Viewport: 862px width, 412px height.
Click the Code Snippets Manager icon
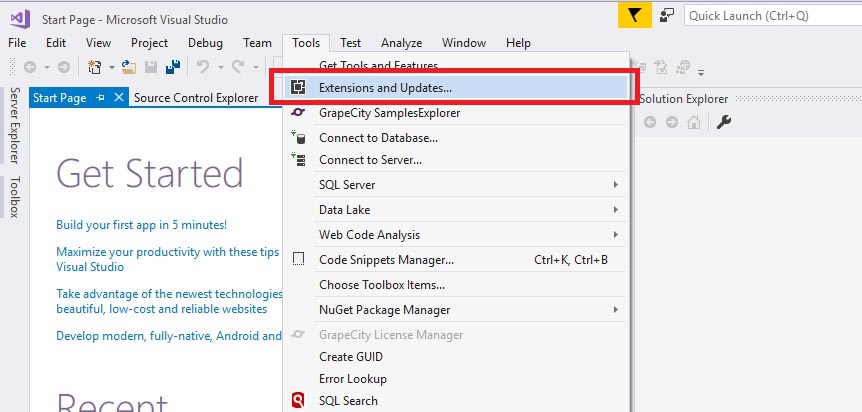point(298,259)
